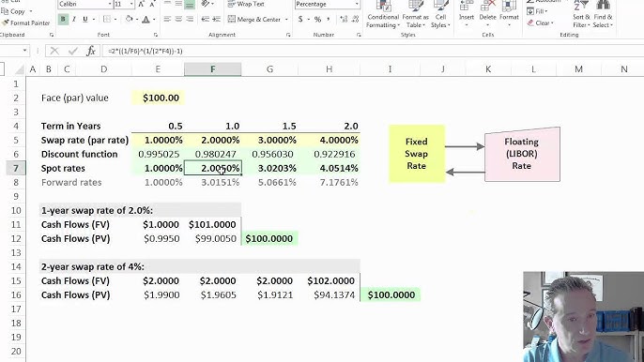Open the Name Box dropdown arrow
The width and height of the screenshot is (644, 362).
pos(24,51)
